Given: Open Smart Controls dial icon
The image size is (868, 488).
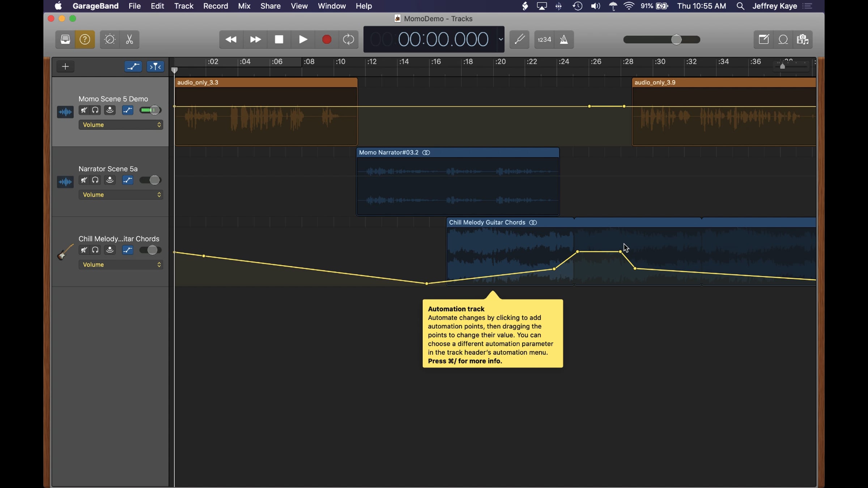Looking at the screenshot, I should tap(110, 39).
